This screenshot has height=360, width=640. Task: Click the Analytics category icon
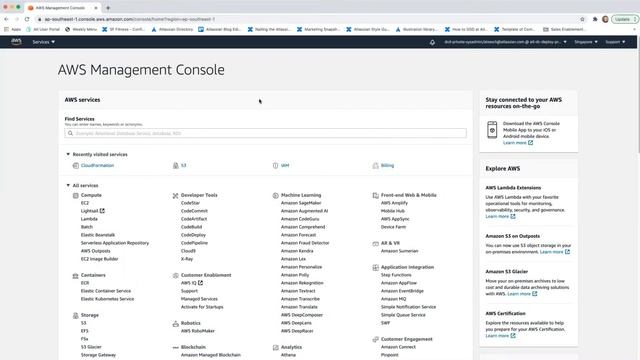pos(276,347)
